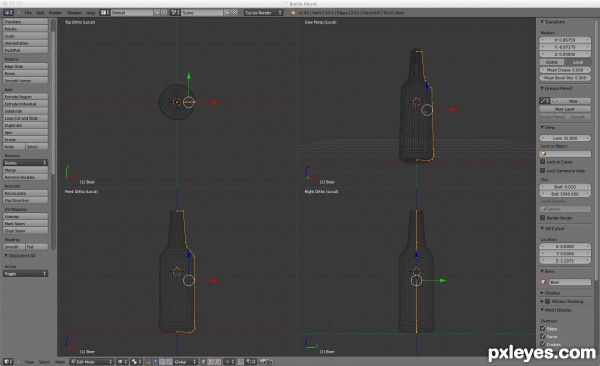
Task: Open the snap element type selector
Action: [251, 361]
